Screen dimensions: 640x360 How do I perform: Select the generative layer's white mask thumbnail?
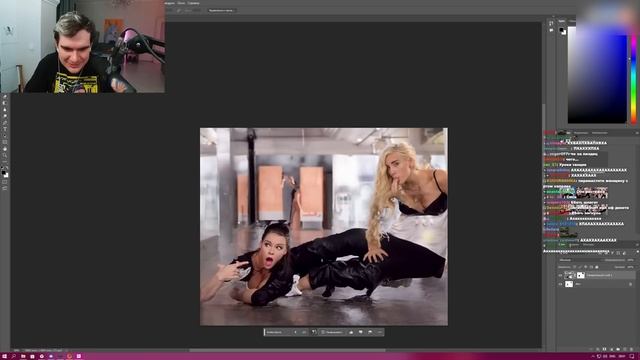[x=581, y=275]
